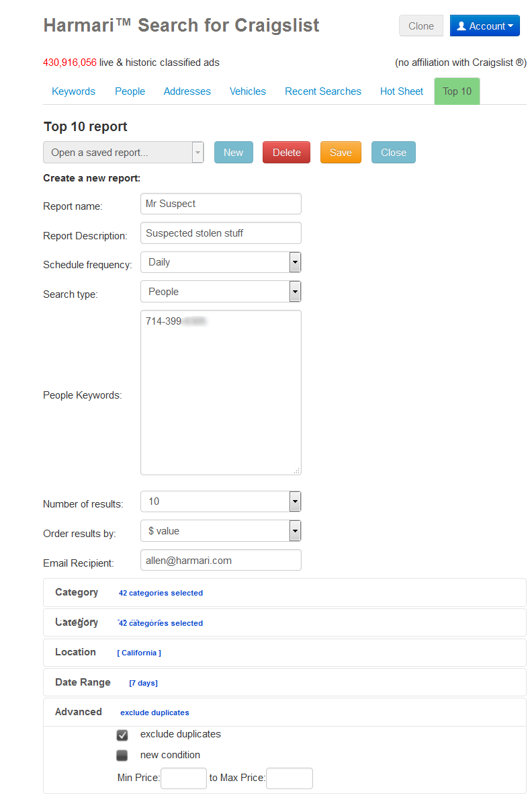Click the ad count '430,916,056'
Screen dimensions: 528x812
pos(70,63)
